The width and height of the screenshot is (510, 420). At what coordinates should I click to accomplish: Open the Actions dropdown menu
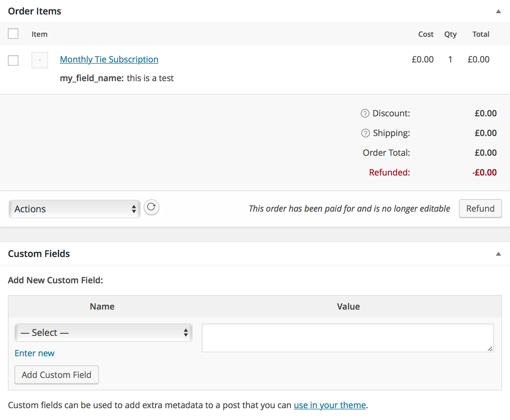[x=75, y=209]
